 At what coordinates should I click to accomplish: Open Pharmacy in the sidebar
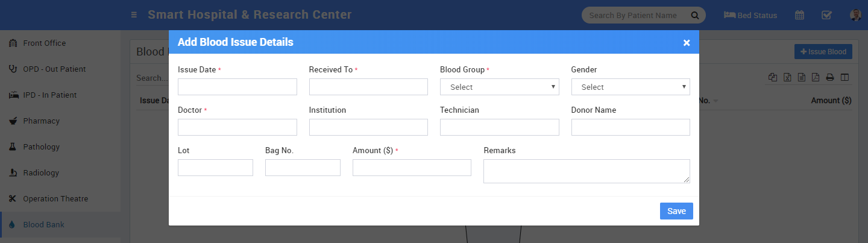(x=41, y=121)
